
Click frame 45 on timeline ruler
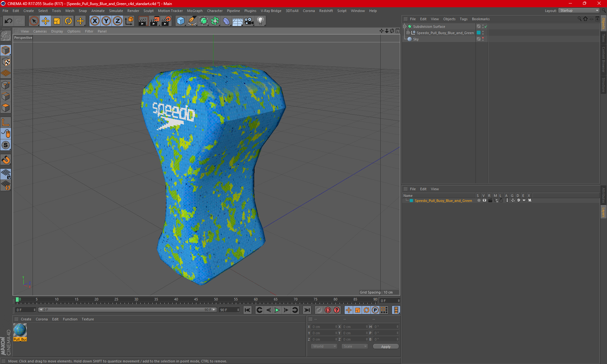coord(196,300)
